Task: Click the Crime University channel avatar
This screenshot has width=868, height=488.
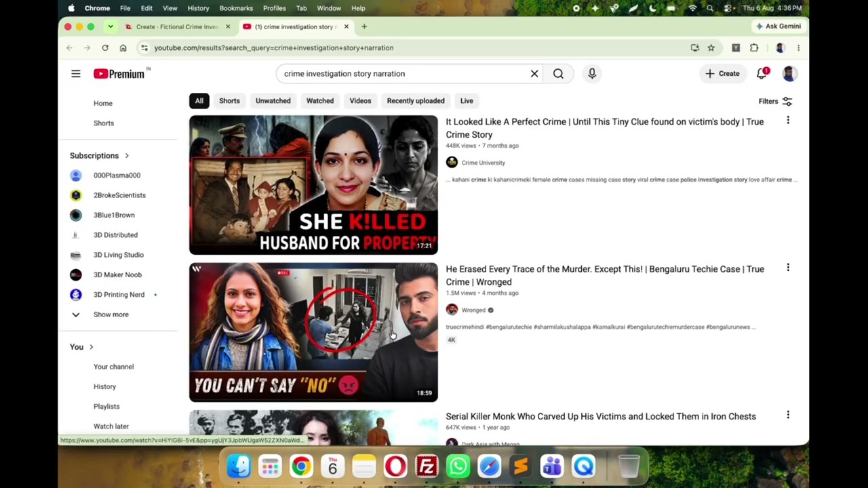Action: 452,163
